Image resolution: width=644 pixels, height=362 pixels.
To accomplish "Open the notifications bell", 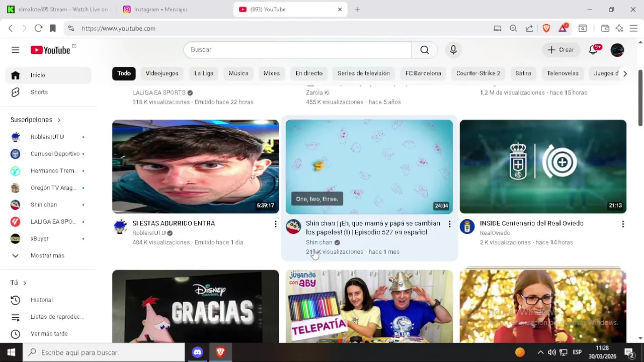I will click(x=594, y=50).
